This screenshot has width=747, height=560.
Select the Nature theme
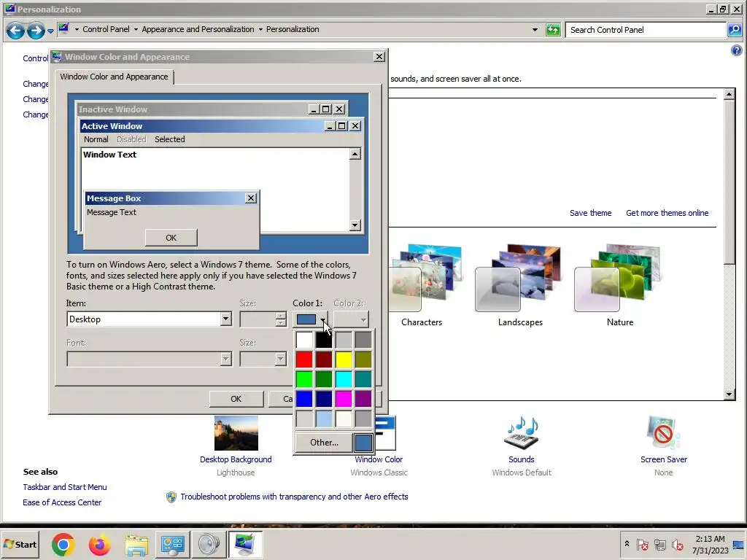pyautogui.click(x=619, y=286)
